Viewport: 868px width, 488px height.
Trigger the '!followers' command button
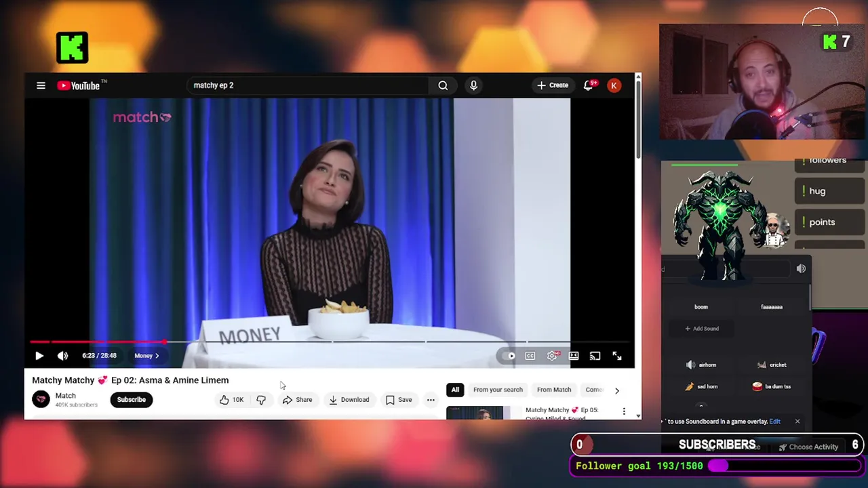point(831,163)
